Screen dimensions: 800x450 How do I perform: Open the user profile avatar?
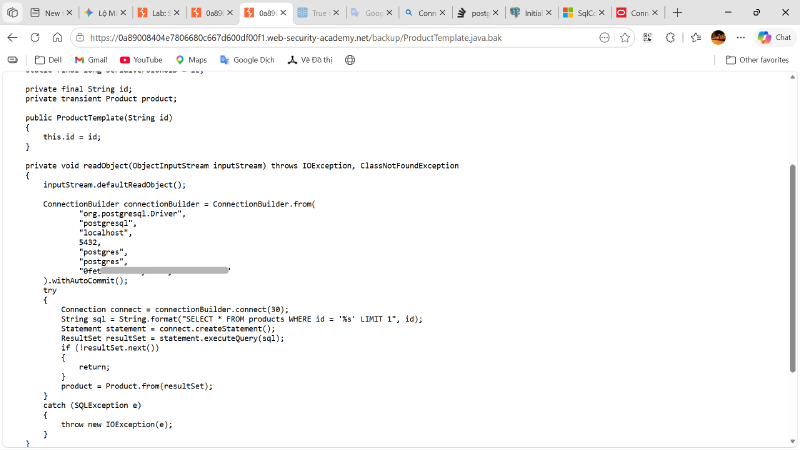[718, 37]
